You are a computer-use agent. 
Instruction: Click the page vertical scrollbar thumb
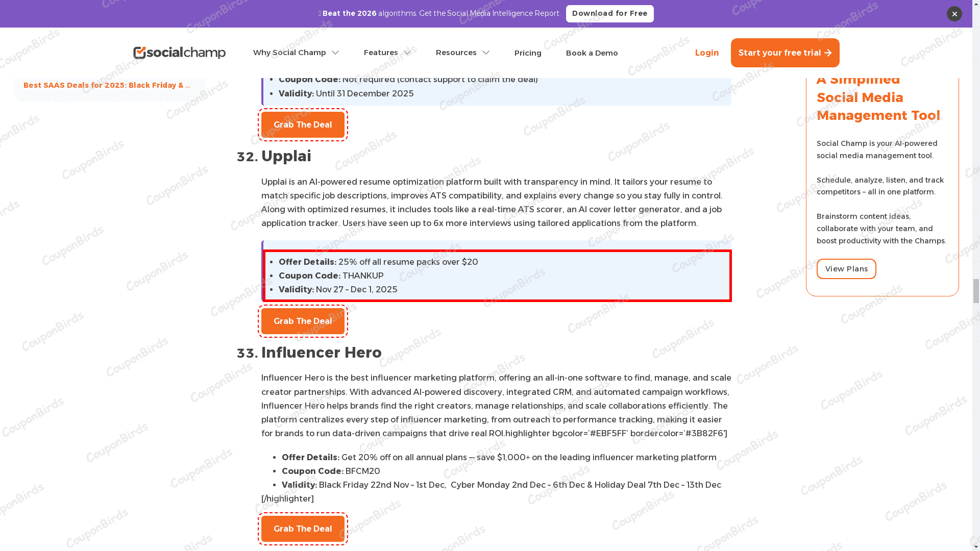pyautogui.click(x=976, y=291)
